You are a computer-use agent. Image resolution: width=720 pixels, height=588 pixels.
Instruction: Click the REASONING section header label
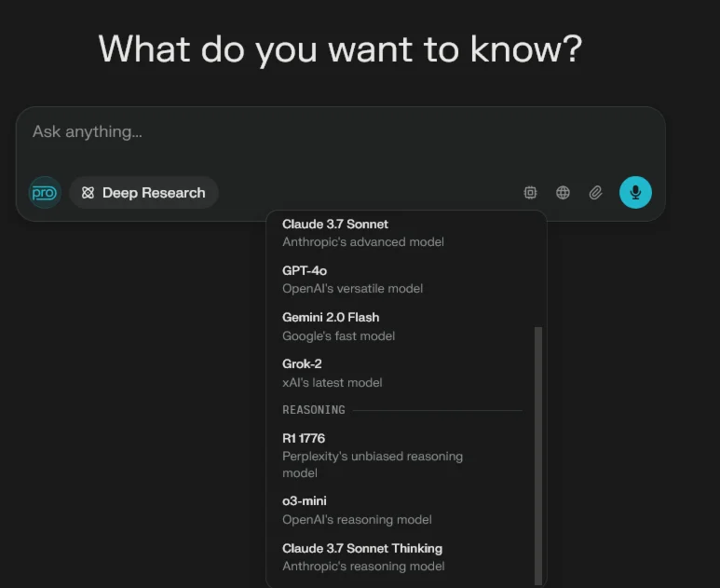pyautogui.click(x=314, y=410)
